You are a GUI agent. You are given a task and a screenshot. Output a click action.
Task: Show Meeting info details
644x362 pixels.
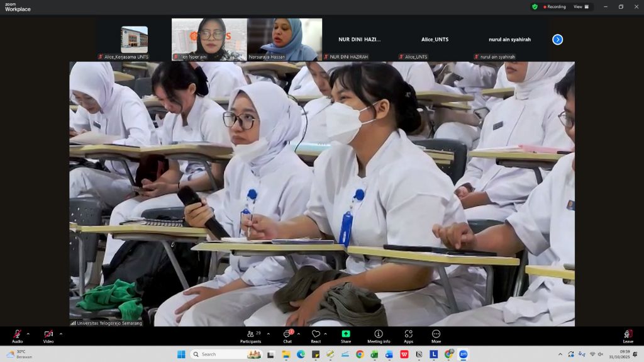pyautogui.click(x=379, y=335)
